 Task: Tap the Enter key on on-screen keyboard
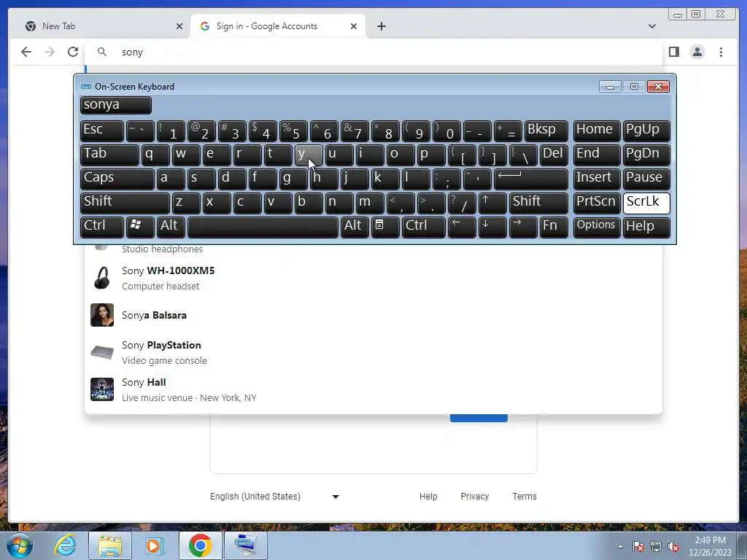(531, 179)
